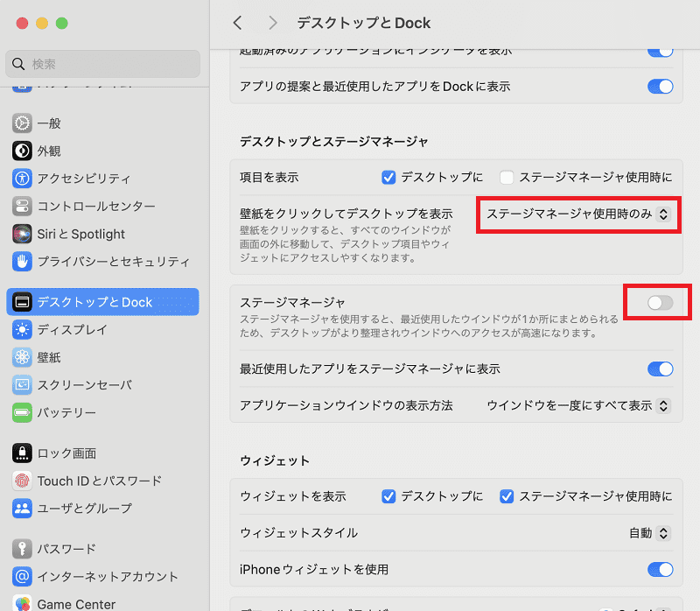Screen dimensions: 700x611
Task: Open アクセシビリティ settings pane
Action: point(102,179)
